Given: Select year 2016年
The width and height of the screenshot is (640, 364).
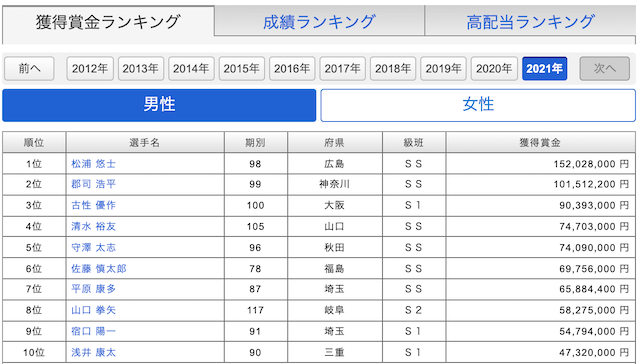Looking at the screenshot, I should 292,69.
